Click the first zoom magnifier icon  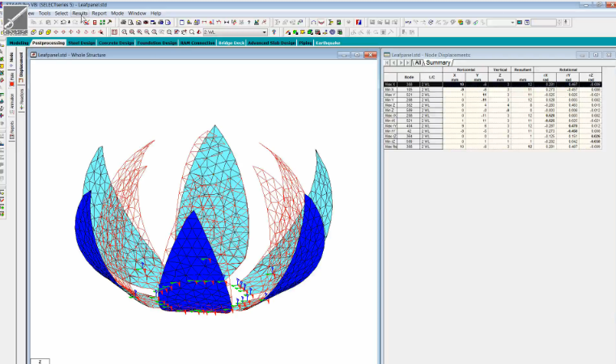pyautogui.click(x=124, y=32)
